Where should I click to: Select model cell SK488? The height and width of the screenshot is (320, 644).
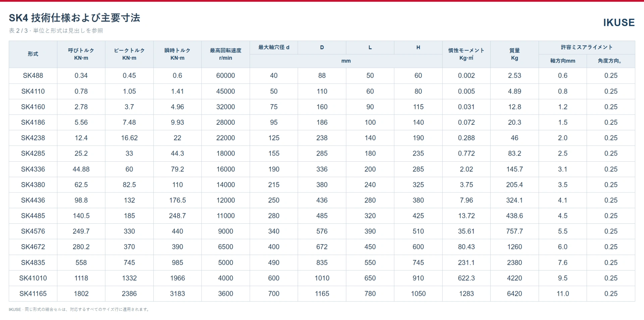coord(33,75)
